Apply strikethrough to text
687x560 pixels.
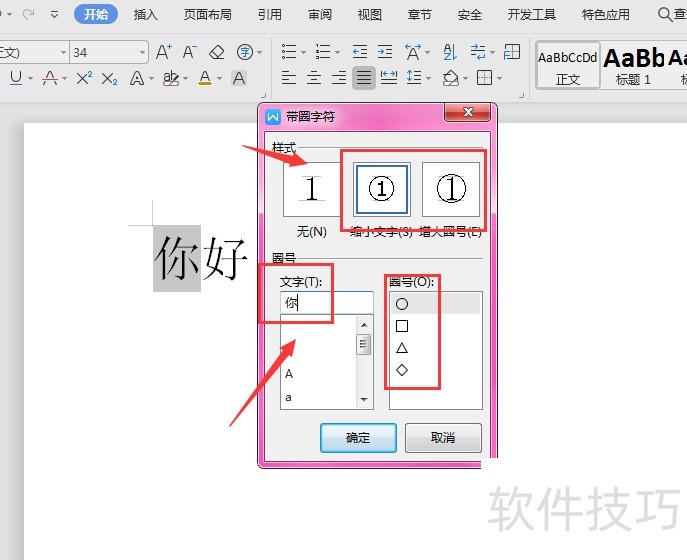pos(50,78)
